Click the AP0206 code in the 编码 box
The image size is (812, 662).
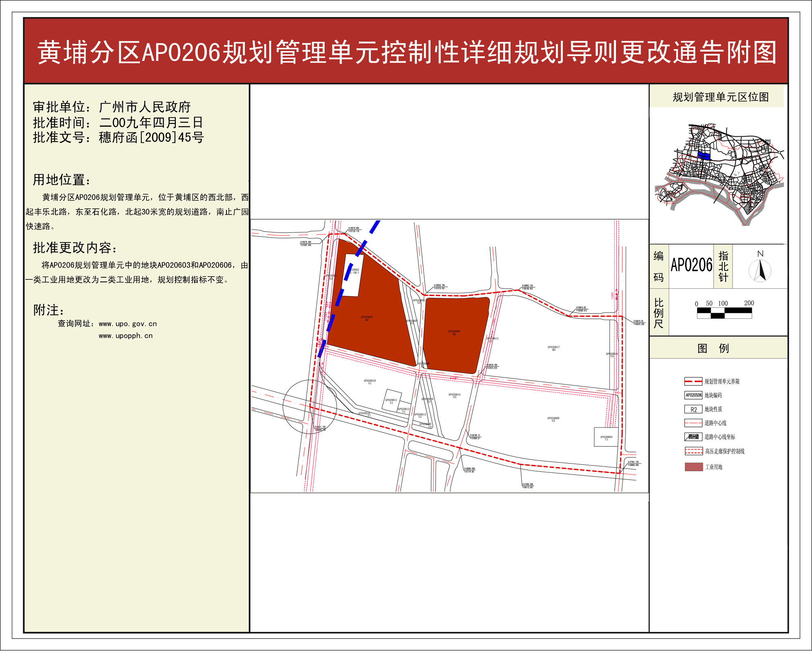point(691,265)
